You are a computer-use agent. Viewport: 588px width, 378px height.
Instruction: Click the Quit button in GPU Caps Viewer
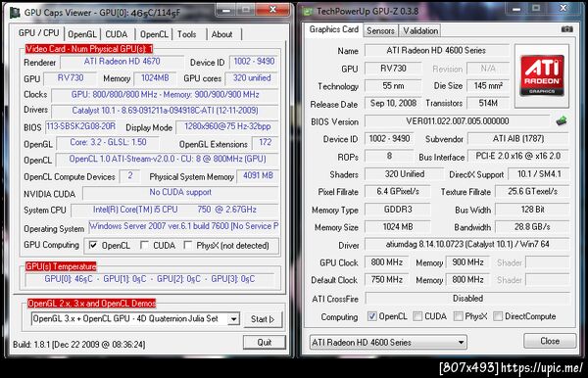coord(265,342)
